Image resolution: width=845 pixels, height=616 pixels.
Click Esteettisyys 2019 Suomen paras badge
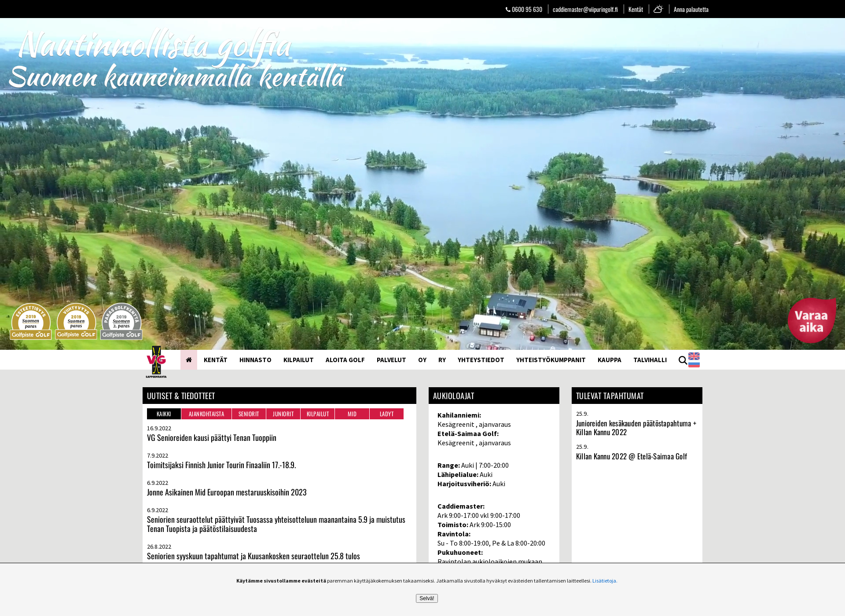[31, 321]
